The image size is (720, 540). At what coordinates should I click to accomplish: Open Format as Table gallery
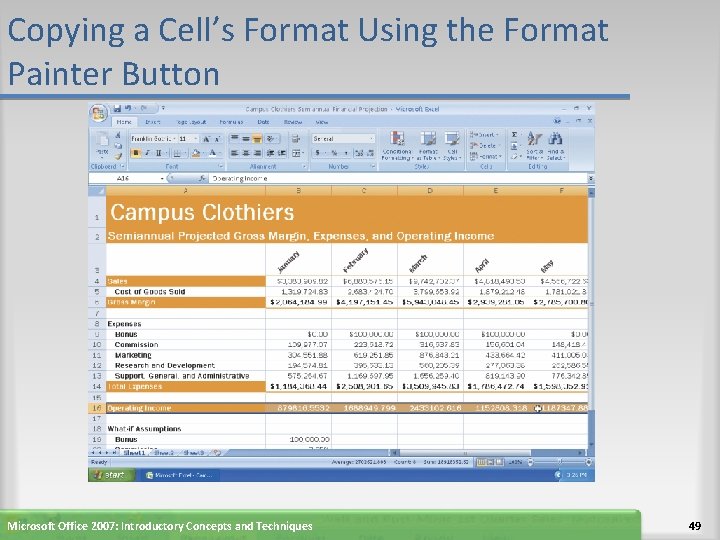coord(428,146)
